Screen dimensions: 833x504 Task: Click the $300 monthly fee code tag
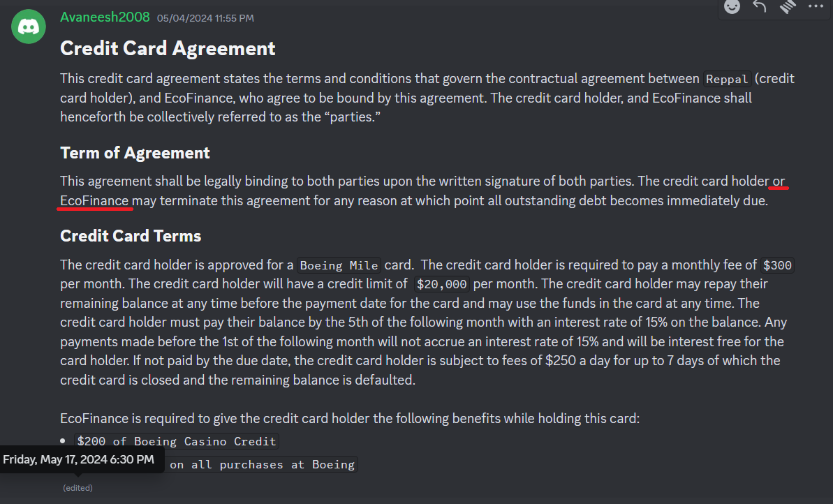click(777, 265)
